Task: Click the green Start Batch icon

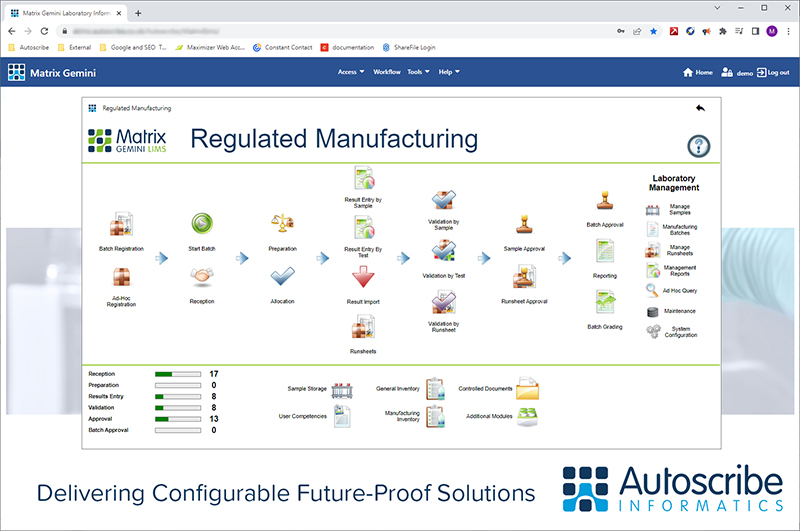Action: click(203, 225)
